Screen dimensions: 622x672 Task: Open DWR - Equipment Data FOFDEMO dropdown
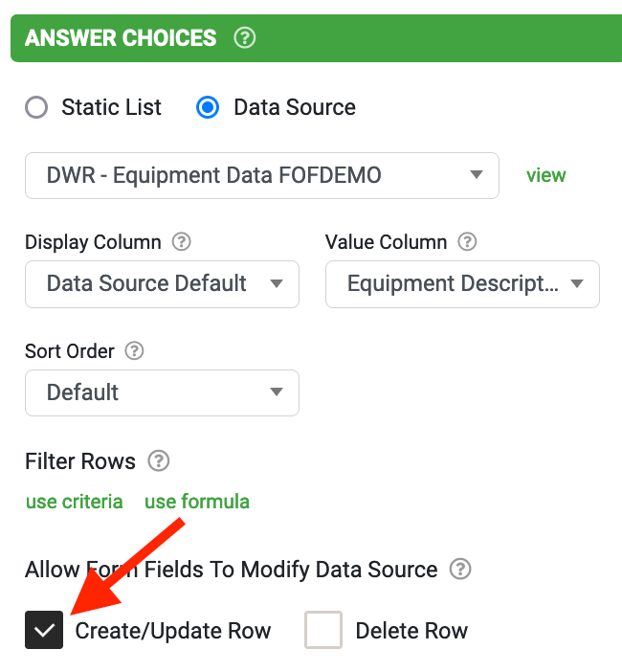(262, 176)
